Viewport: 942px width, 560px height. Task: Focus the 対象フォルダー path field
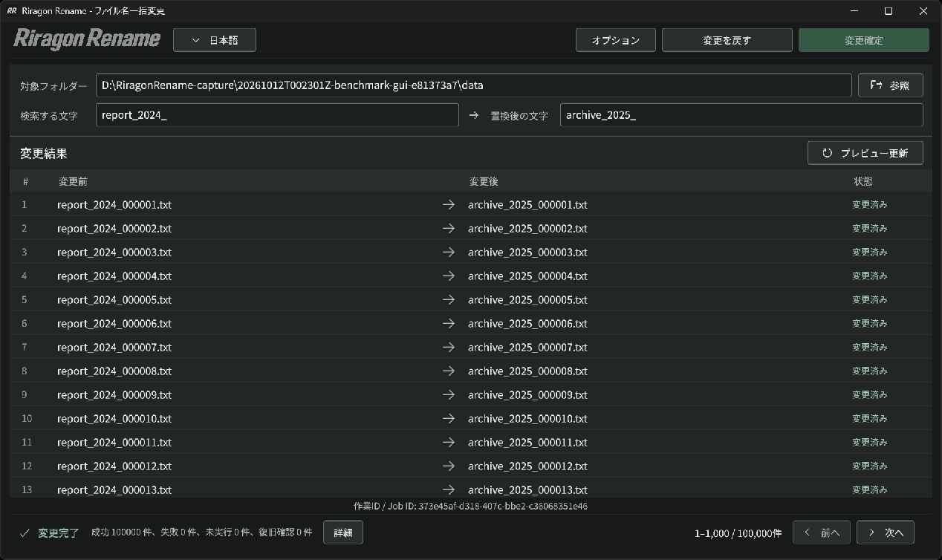[473, 85]
